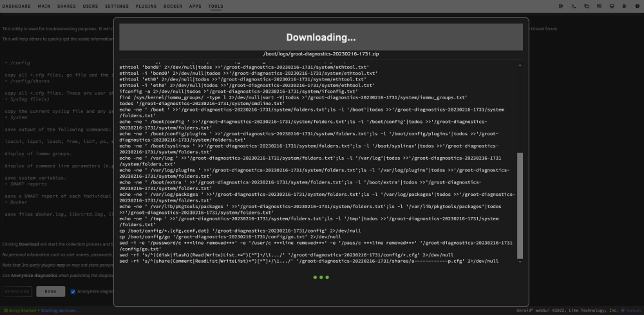This screenshot has height=315, width=644.
Task: Click the monitor info icon in top bar
Action: pos(612,6)
